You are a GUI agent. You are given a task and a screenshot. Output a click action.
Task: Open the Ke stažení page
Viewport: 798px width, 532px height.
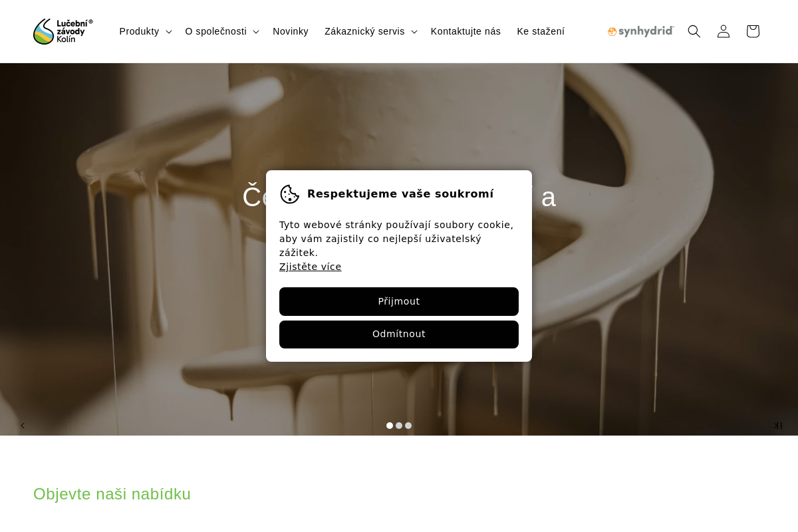point(541,31)
